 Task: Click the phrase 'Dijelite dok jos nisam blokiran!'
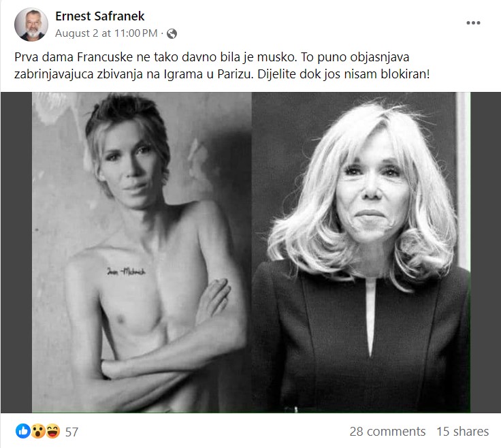(344, 74)
